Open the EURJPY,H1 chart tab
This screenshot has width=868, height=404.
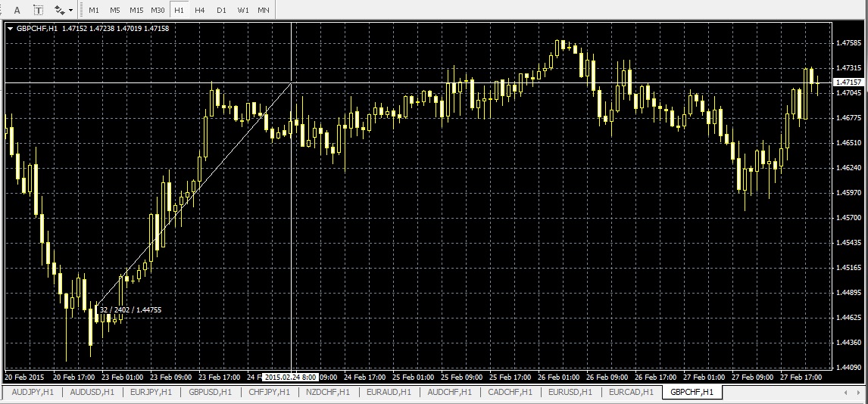point(151,392)
